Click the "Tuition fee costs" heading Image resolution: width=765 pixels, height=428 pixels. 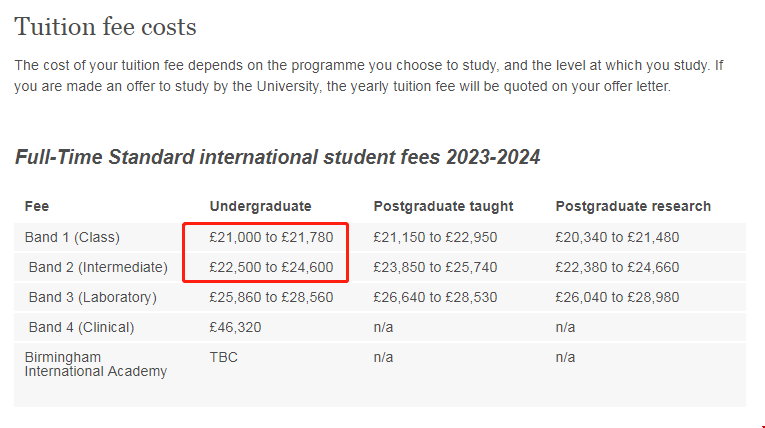click(x=105, y=27)
